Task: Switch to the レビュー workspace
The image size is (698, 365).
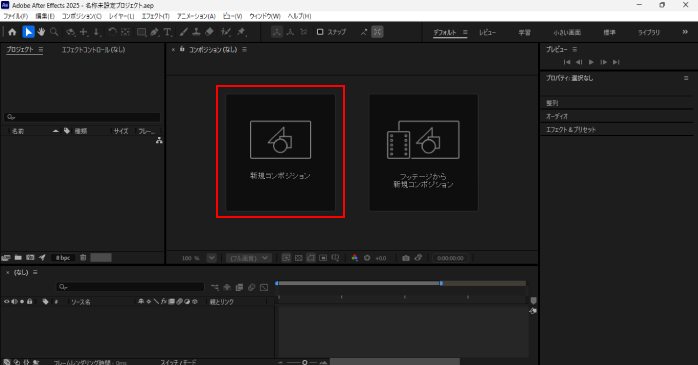Action: (487, 32)
